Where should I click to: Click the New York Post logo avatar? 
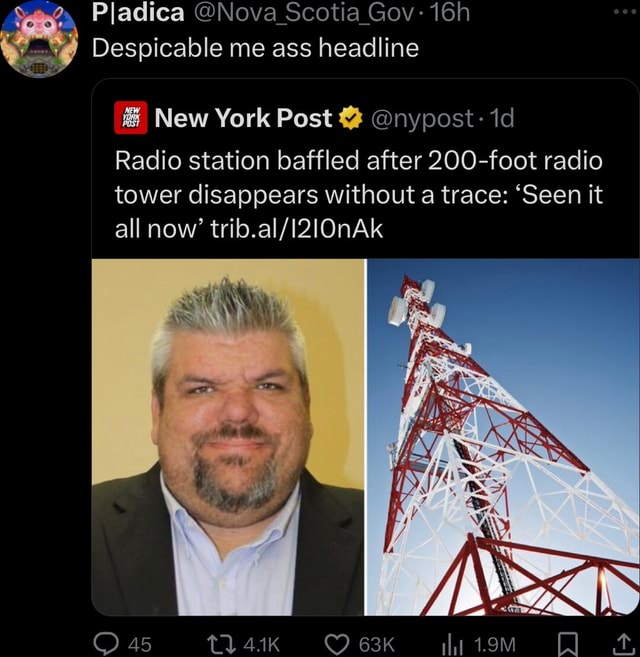(x=131, y=118)
